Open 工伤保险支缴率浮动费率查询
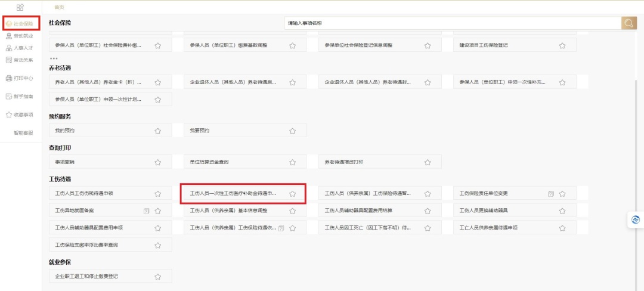644x291 pixels. pos(110,245)
